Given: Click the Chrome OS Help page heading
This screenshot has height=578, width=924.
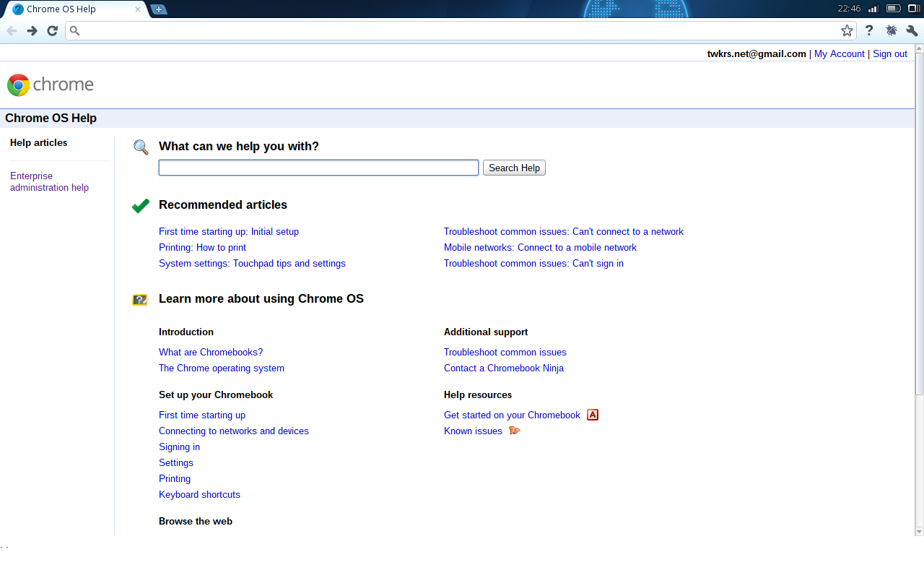Looking at the screenshot, I should tap(51, 118).
